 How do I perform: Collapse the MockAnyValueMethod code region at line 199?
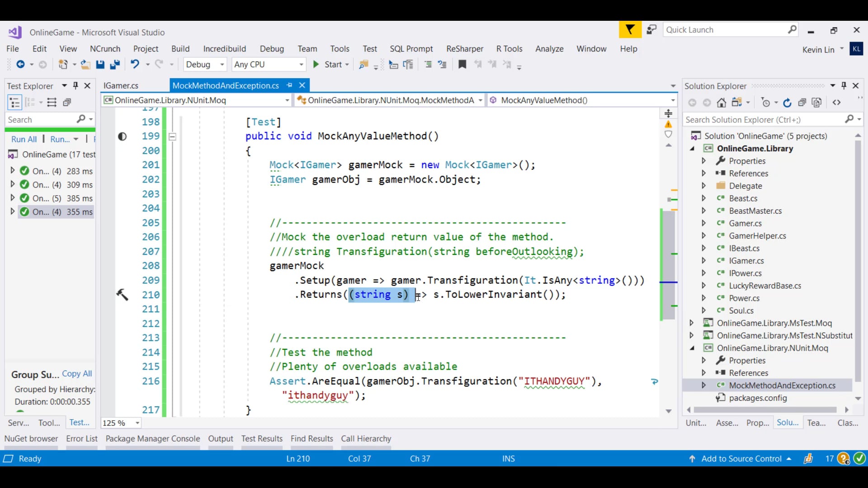(172, 136)
